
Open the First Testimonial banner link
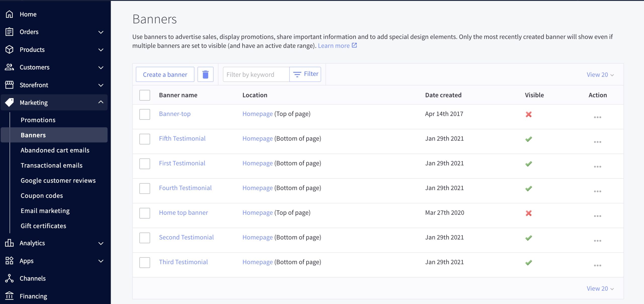point(182,163)
